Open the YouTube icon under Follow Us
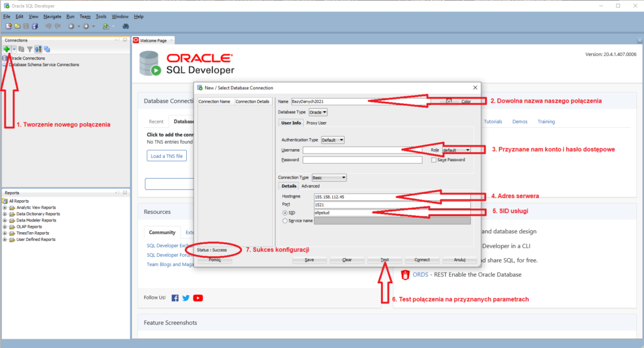 click(x=198, y=298)
